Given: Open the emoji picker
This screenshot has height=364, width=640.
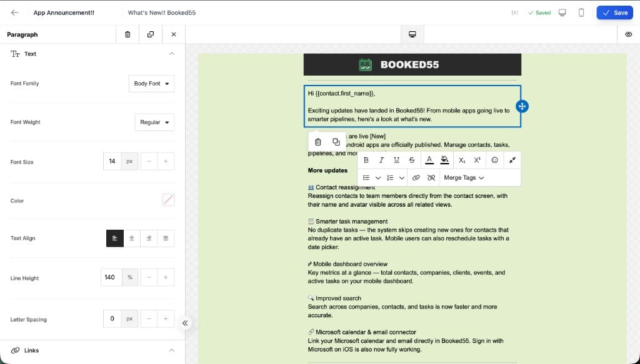Looking at the screenshot, I should [495, 160].
